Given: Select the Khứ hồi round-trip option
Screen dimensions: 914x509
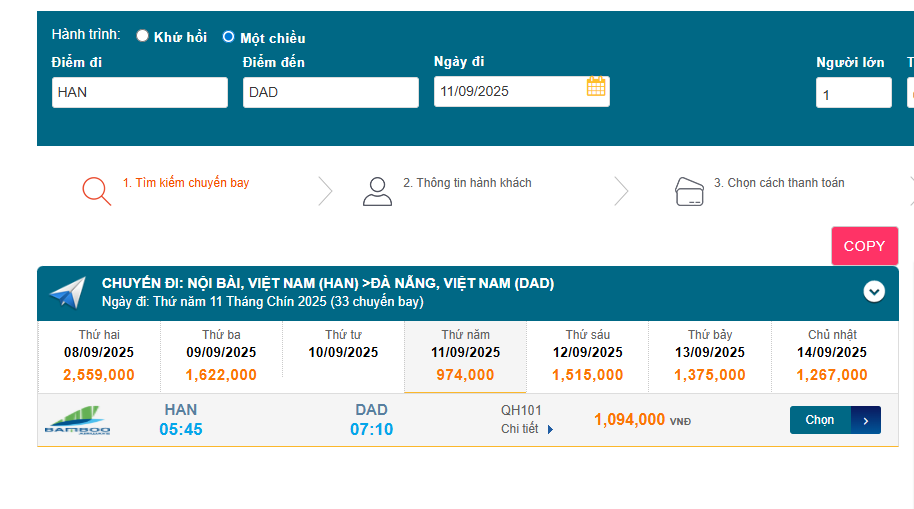Looking at the screenshot, I should [x=143, y=36].
